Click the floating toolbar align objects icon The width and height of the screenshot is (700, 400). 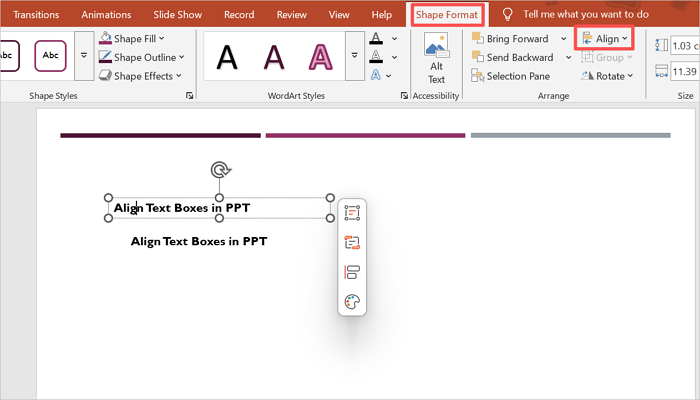tap(352, 272)
